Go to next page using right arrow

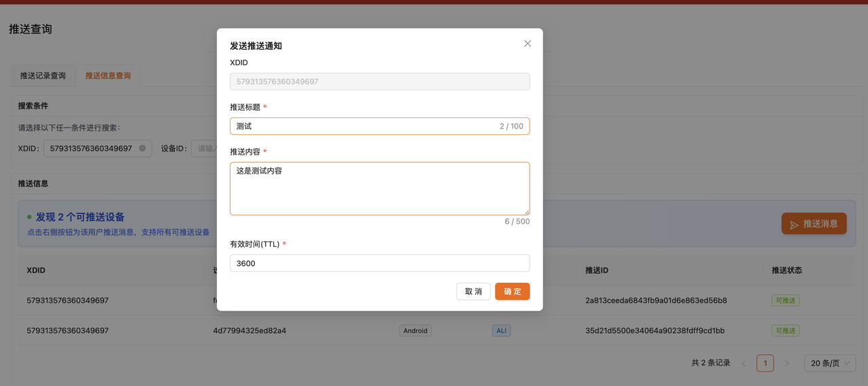pos(787,364)
